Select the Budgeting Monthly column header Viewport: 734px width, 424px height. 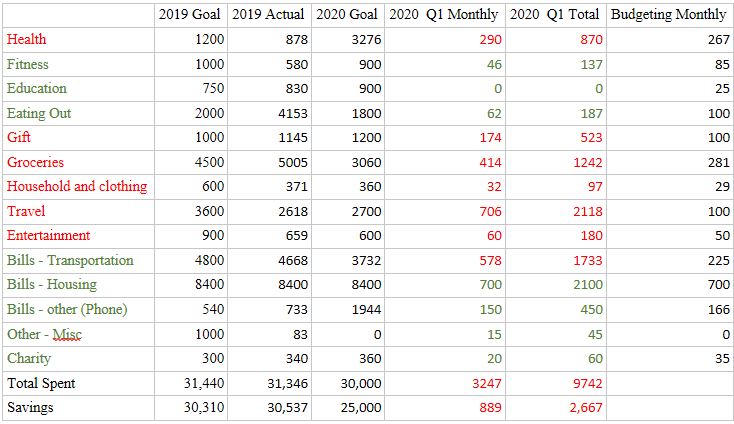(x=668, y=15)
